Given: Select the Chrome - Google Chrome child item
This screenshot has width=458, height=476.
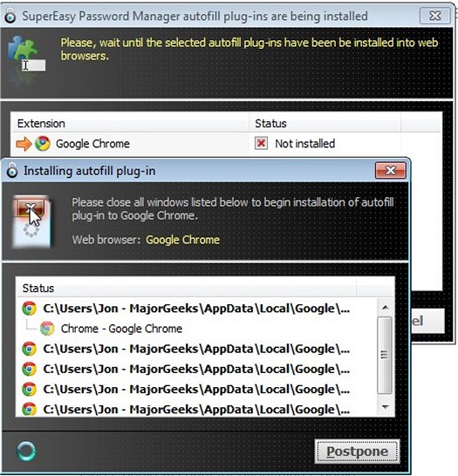Looking at the screenshot, I should 121,329.
